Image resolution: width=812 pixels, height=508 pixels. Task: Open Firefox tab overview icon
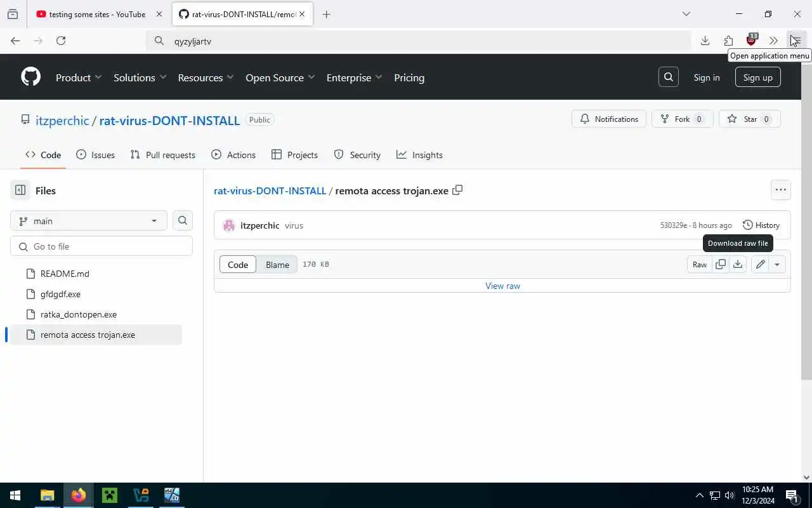point(13,14)
